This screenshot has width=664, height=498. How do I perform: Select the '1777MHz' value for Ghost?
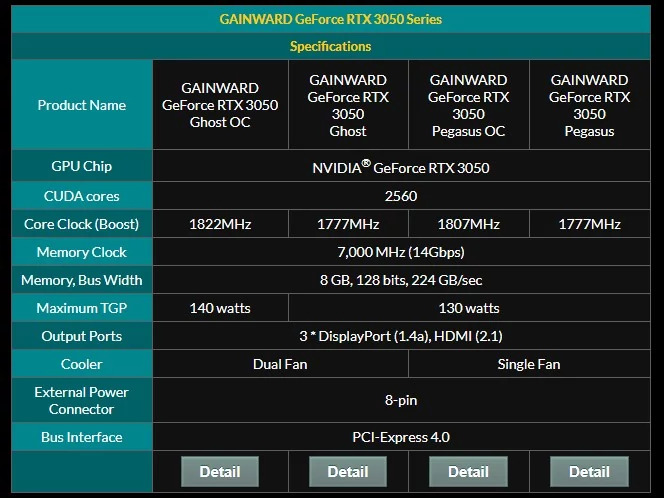click(x=348, y=224)
